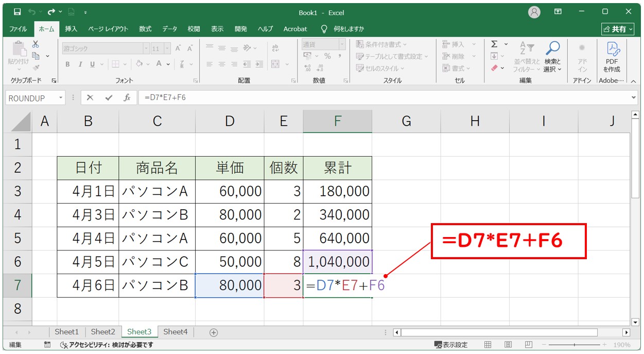Click 表示設定 in the status bar
The image size is (644, 354).
451,345
